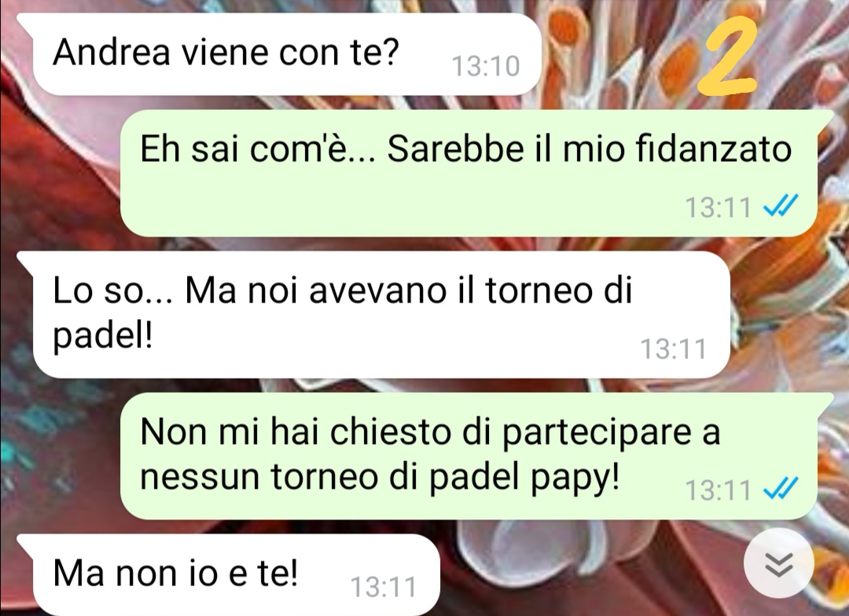The image size is (849, 616).
Task: Click the blue read ticks on papy message
Action: pyautogui.click(x=781, y=488)
